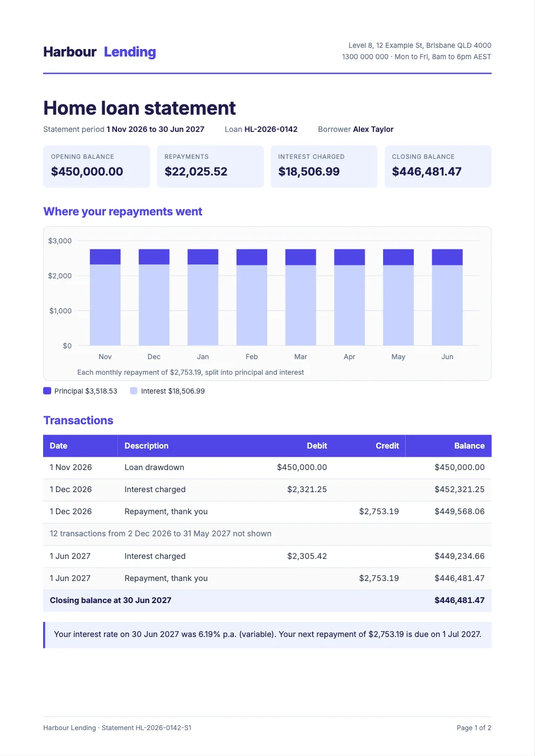Click the 'Loan drawdown' description

pos(154,467)
